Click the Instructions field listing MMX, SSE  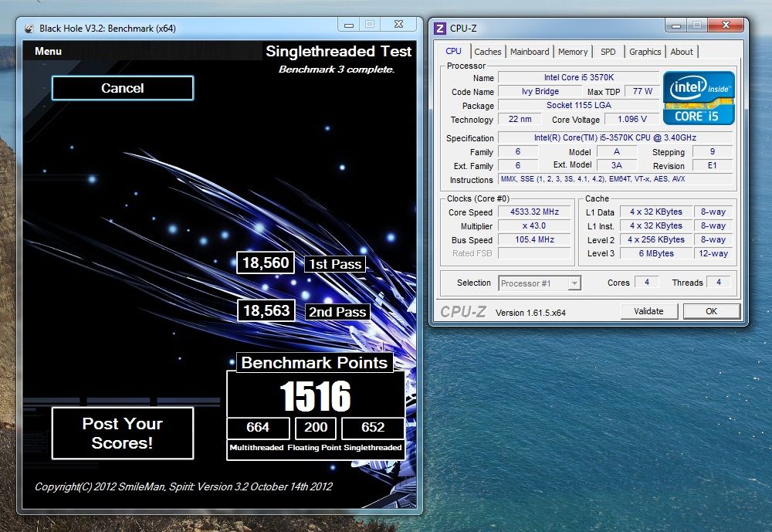click(615, 179)
